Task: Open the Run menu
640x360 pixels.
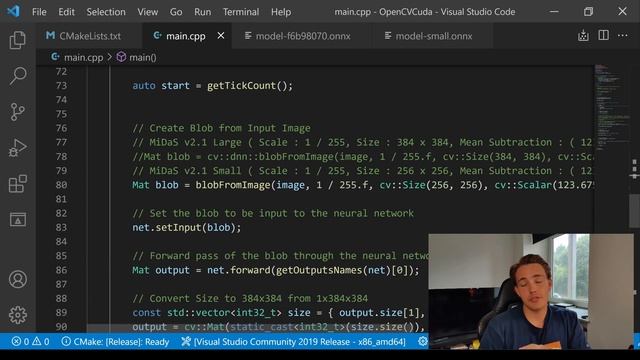Action: point(202,12)
